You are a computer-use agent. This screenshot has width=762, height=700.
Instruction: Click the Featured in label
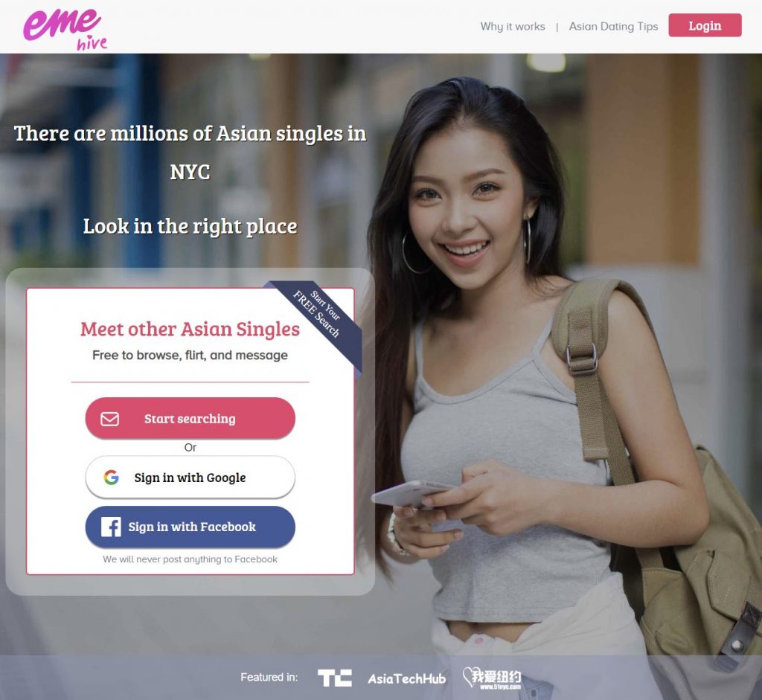tap(269, 677)
